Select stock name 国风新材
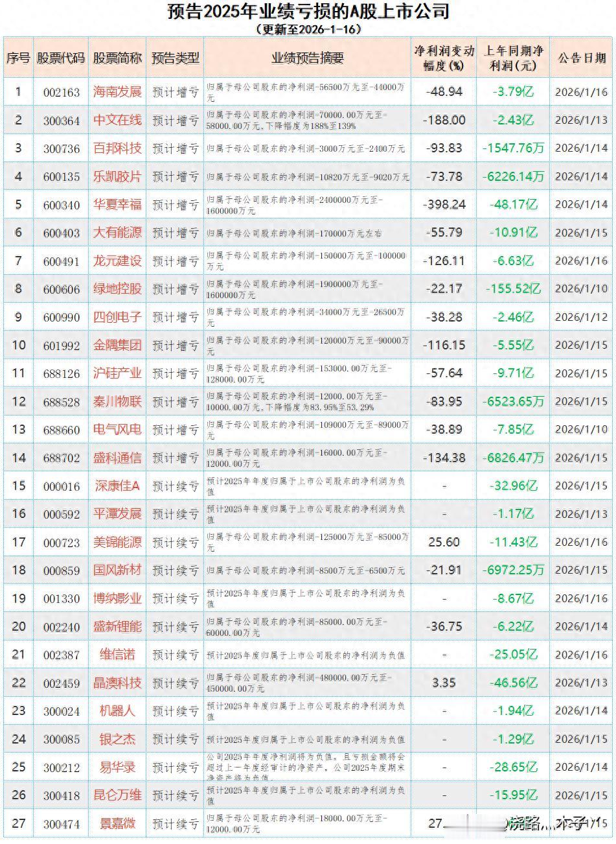The height and width of the screenshot is (844, 616). pyautogui.click(x=117, y=570)
